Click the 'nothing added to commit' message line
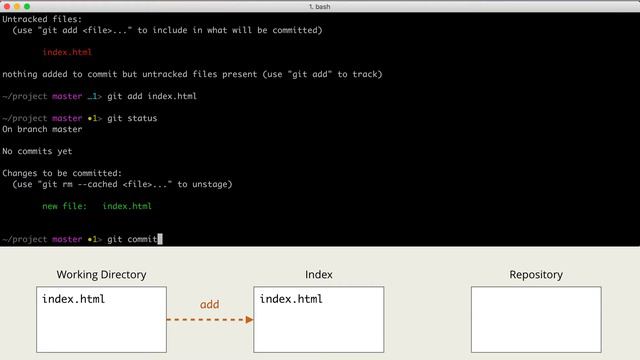 [192, 74]
